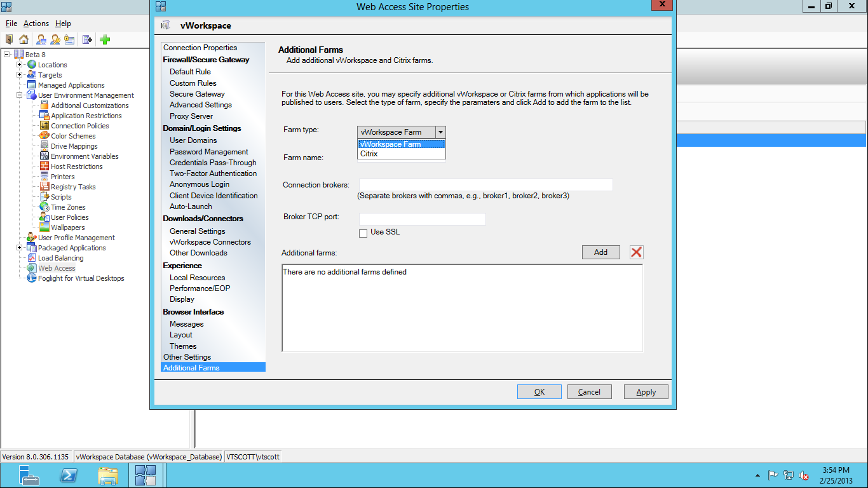Click the Load Balancing chart icon

coord(32,258)
